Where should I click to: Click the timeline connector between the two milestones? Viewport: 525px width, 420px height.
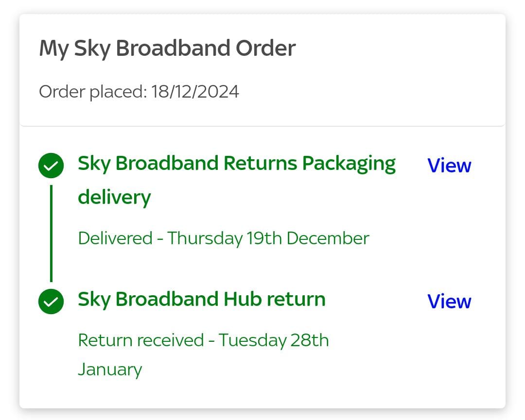click(51, 233)
